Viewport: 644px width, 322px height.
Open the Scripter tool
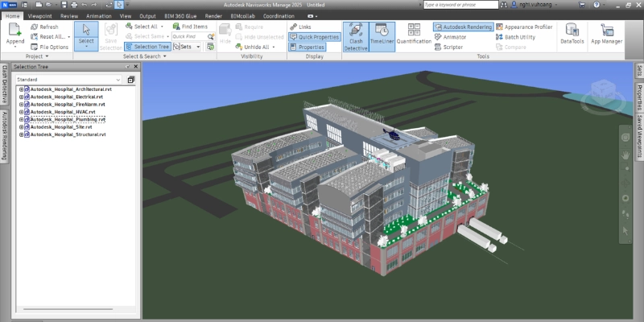448,47
